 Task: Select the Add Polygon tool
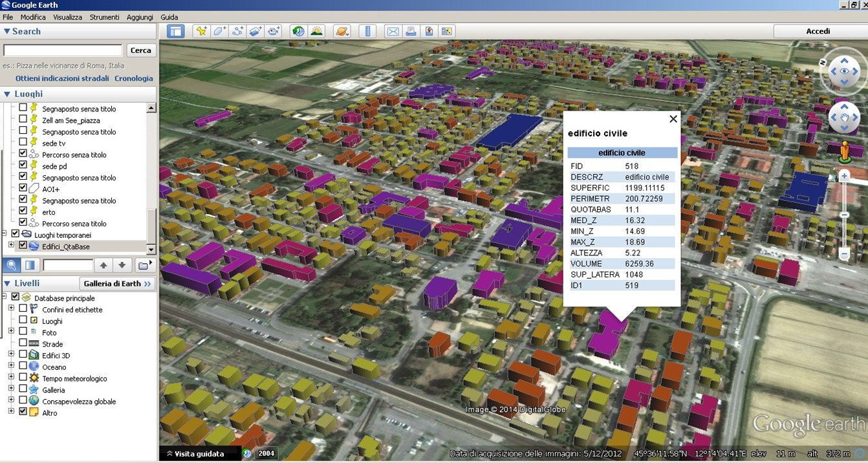click(220, 31)
